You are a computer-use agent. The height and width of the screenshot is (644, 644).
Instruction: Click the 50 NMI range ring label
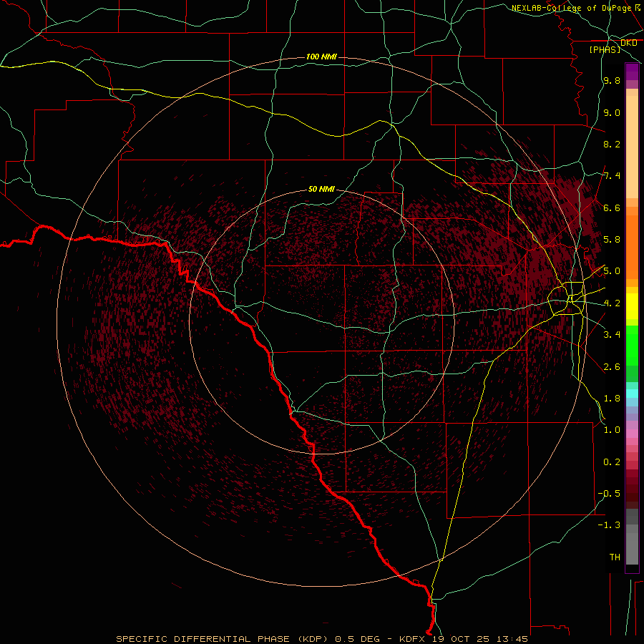pyautogui.click(x=321, y=189)
